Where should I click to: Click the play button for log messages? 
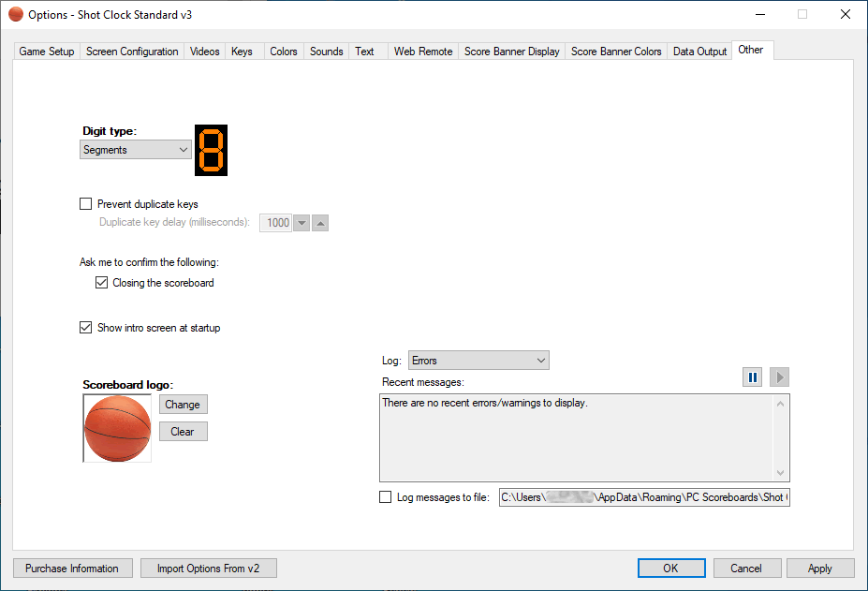click(x=779, y=377)
